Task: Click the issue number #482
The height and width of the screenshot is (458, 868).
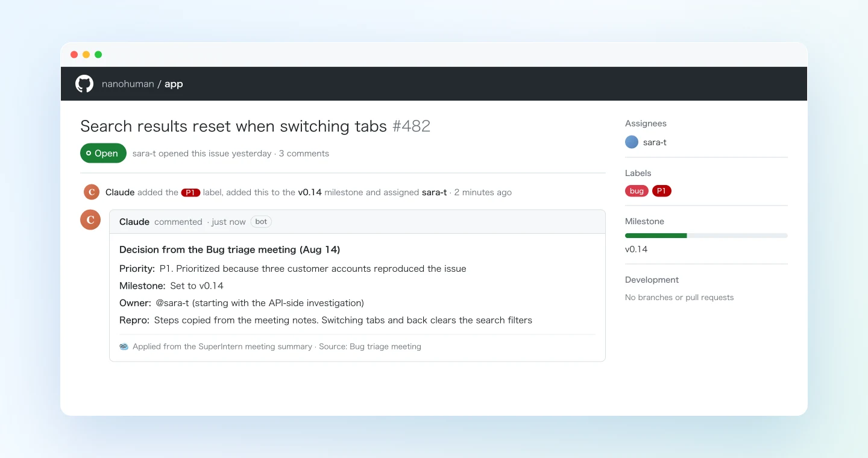Action: coord(411,126)
